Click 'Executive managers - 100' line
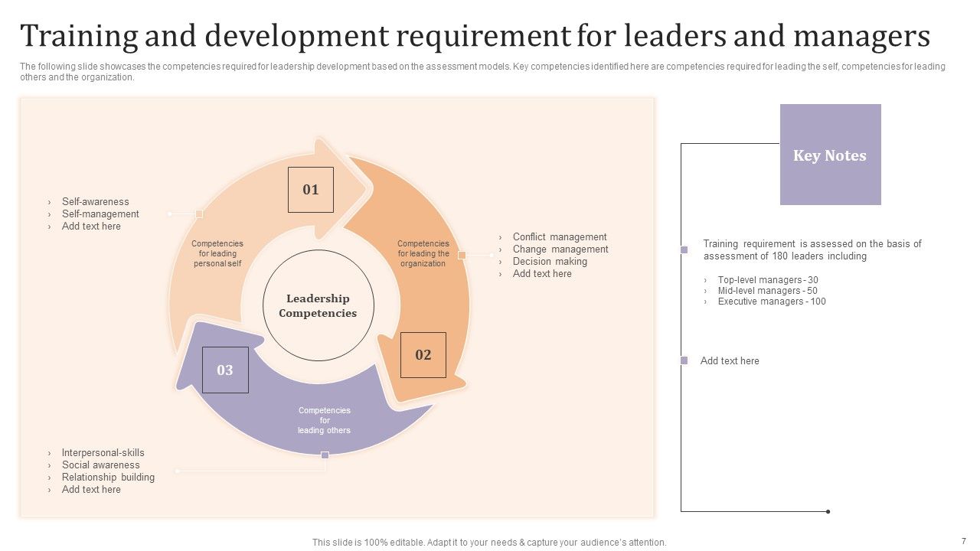This screenshot has width=980, height=551. click(772, 302)
